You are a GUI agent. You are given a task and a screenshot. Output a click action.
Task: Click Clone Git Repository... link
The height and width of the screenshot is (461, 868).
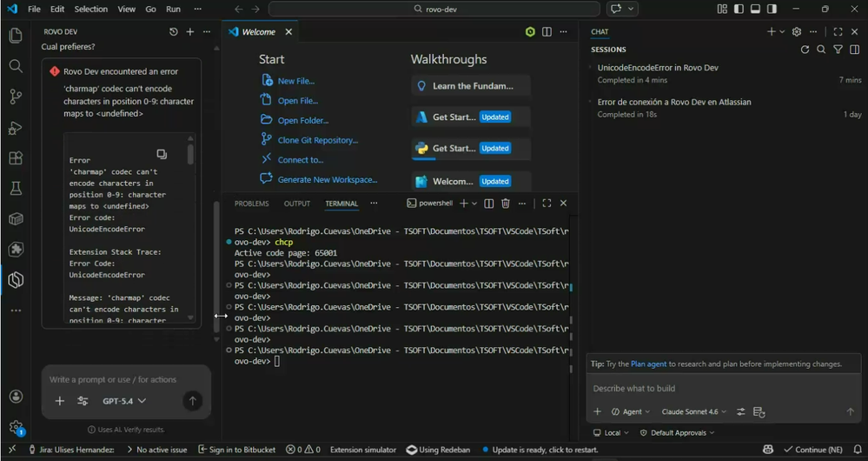click(x=318, y=140)
